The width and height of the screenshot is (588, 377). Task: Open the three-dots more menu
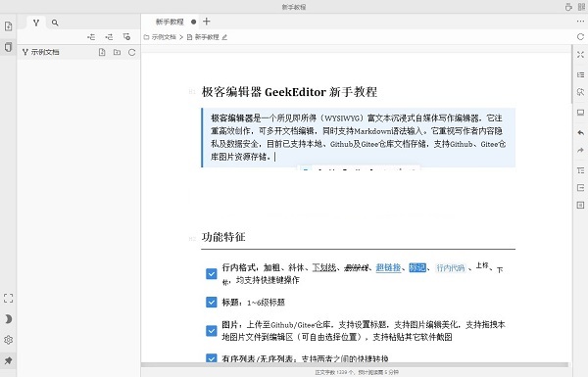click(x=580, y=22)
